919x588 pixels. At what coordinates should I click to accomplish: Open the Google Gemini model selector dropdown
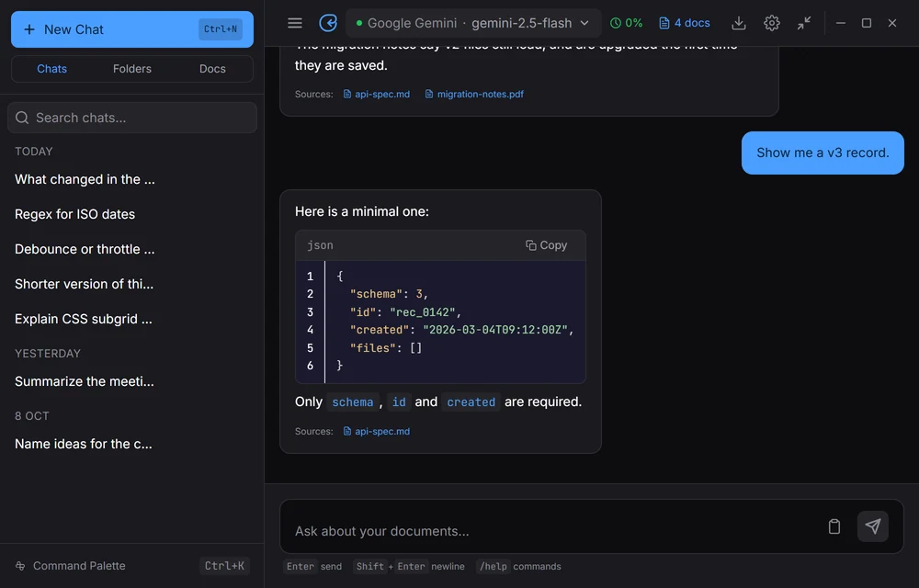pos(473,23)
